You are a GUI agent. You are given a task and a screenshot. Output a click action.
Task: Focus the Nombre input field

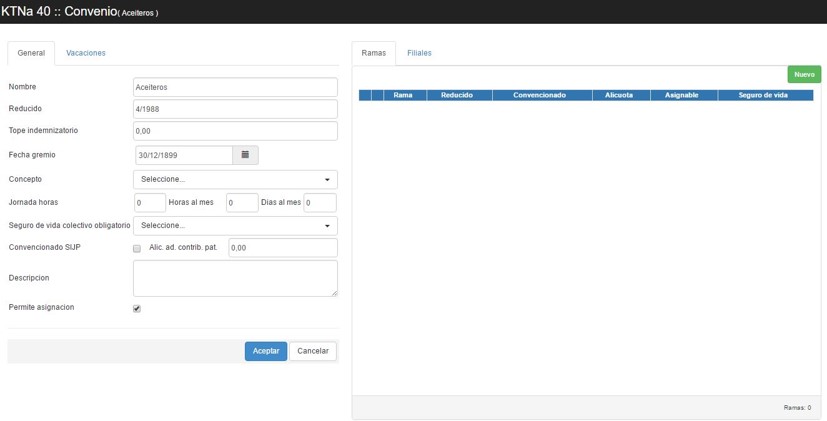235,88
